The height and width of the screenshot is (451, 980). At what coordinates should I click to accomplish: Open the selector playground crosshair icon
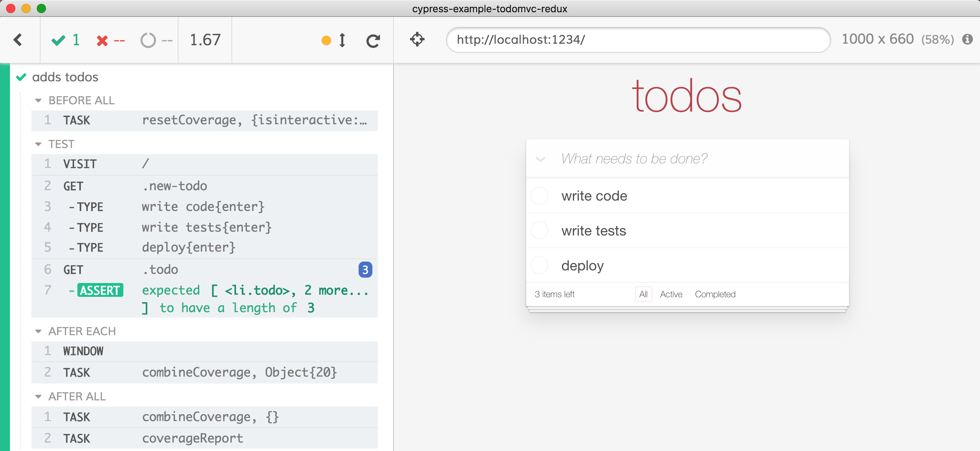(x=417, y=40)
